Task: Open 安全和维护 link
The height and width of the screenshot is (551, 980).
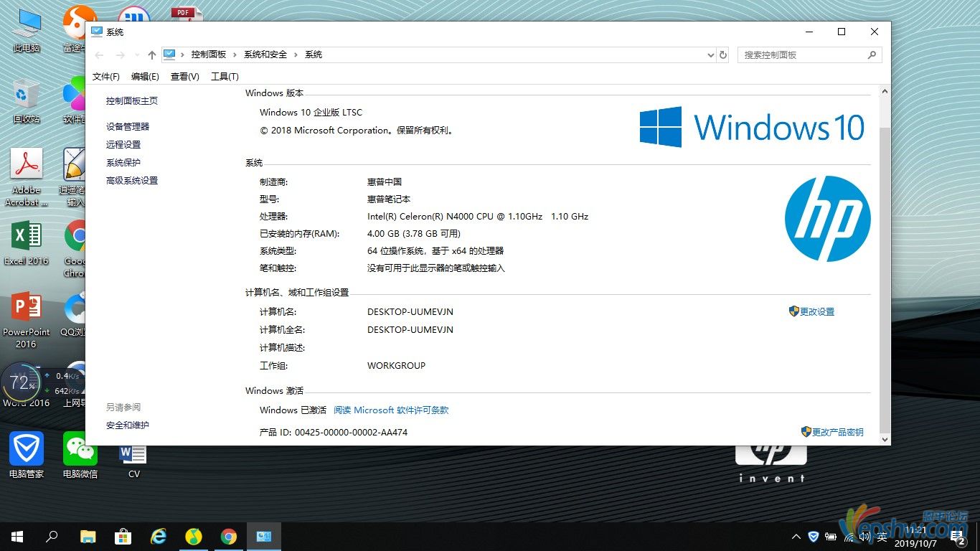Action: (x=128, y=425)
